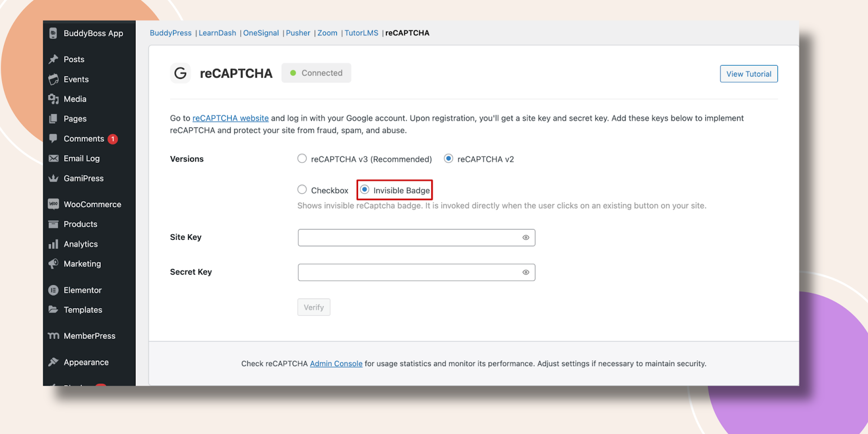Click the Email Log envelope icon
Screen dimensions: 868x434
pyautogui.click(x=53, y=158)
